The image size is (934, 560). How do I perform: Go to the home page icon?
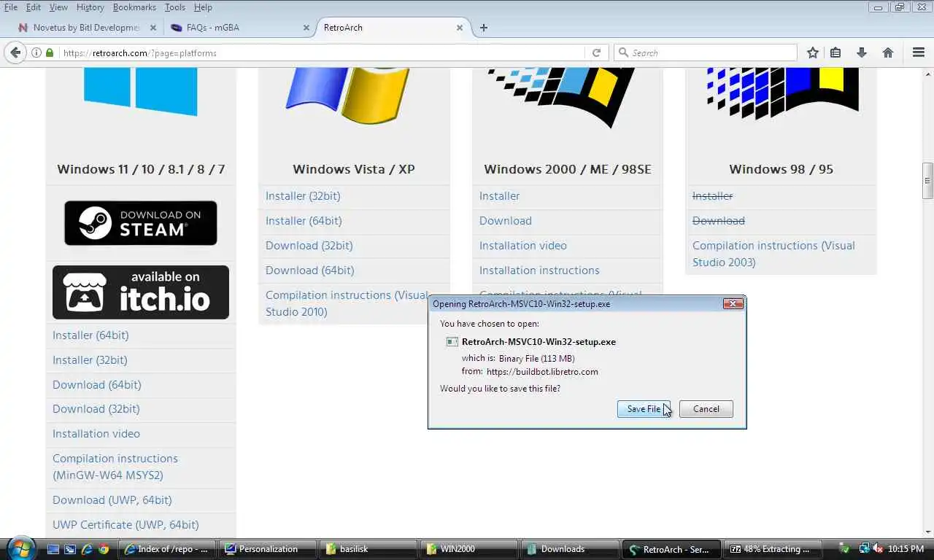point(888,52)
